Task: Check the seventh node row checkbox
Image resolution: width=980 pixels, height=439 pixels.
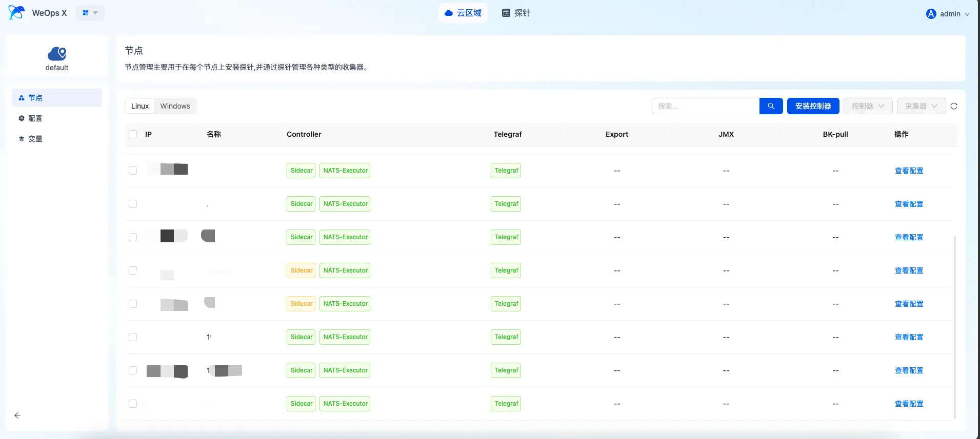Action: coord(133,370)
